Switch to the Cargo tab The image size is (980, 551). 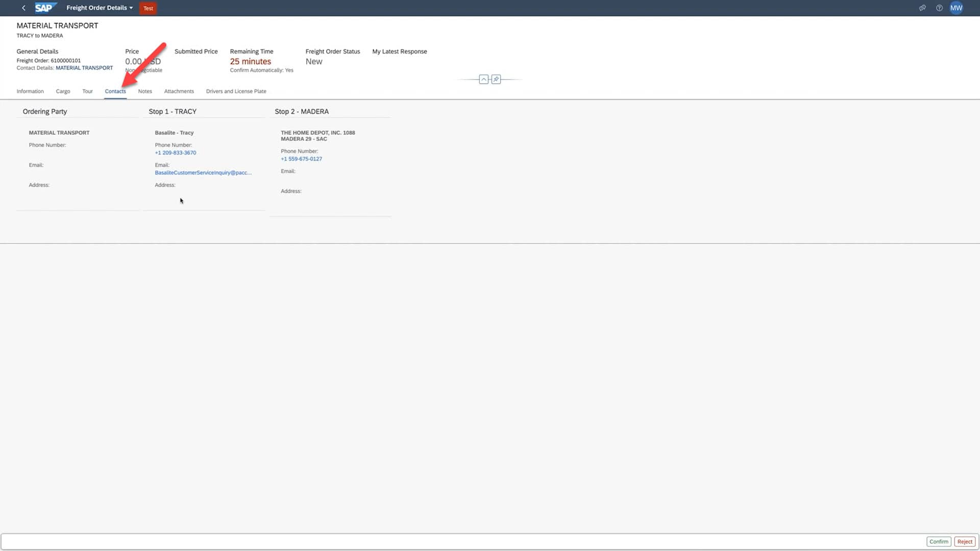[63, 91]
